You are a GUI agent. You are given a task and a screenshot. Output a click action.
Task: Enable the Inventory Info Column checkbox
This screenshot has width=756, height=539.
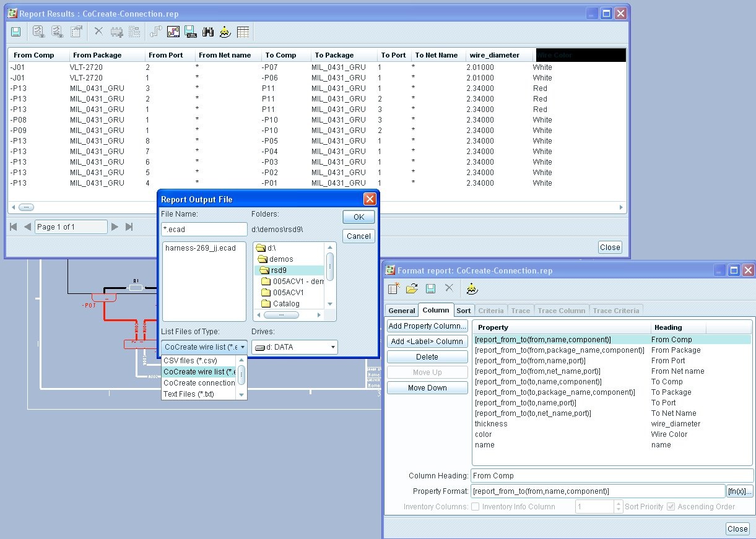(x=474, y=506)
